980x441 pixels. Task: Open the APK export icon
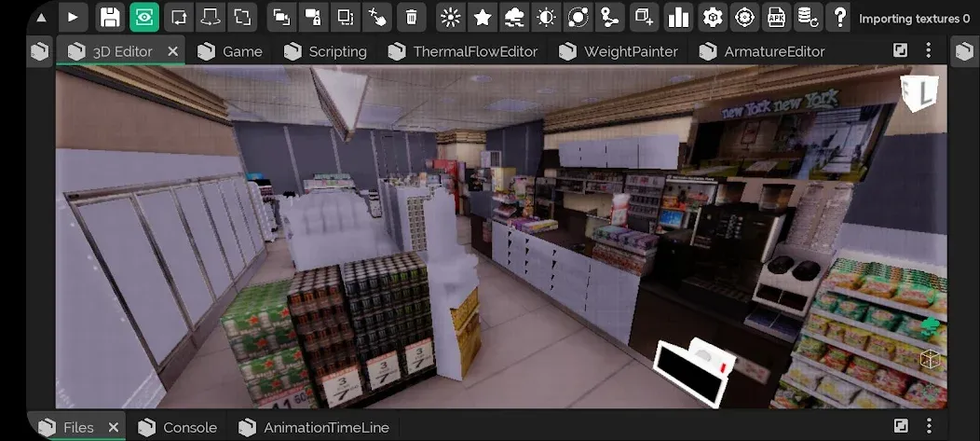click(x=775, y=17)
